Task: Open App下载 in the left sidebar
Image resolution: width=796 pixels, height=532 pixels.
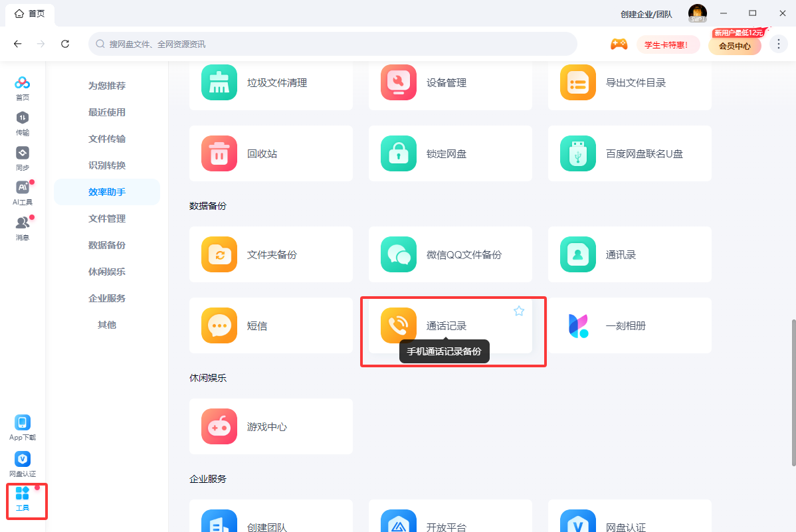Action: click(x=23, y=428)
